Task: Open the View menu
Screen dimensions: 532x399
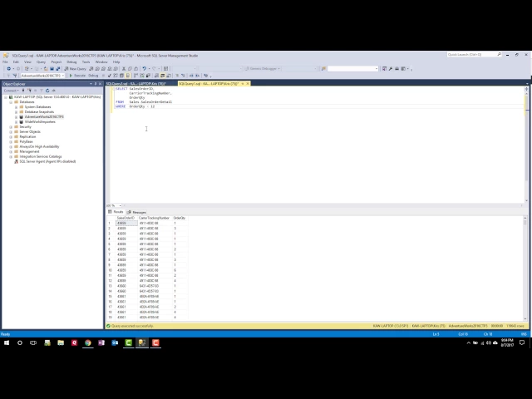Action: (x=27, y=62)
